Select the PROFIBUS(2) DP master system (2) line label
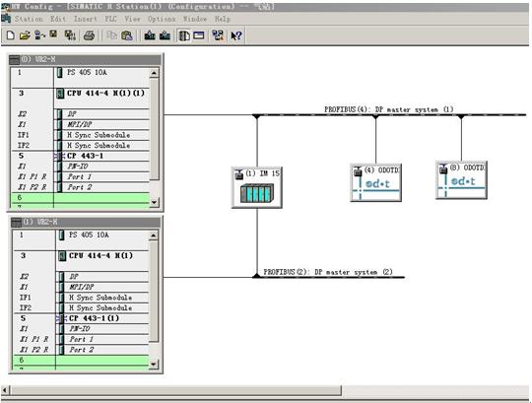Viewport: 532px width, 403px height. (x=328, y=272)
